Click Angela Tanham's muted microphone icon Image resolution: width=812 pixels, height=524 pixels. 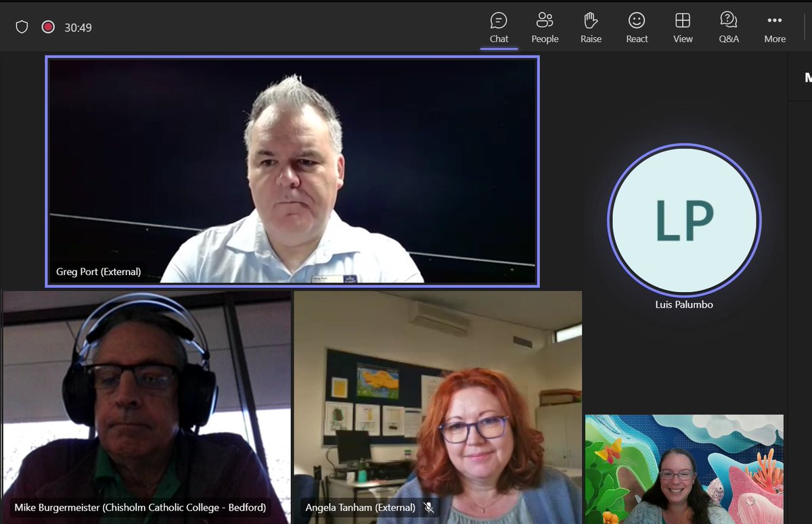click(x=428, y=507)
